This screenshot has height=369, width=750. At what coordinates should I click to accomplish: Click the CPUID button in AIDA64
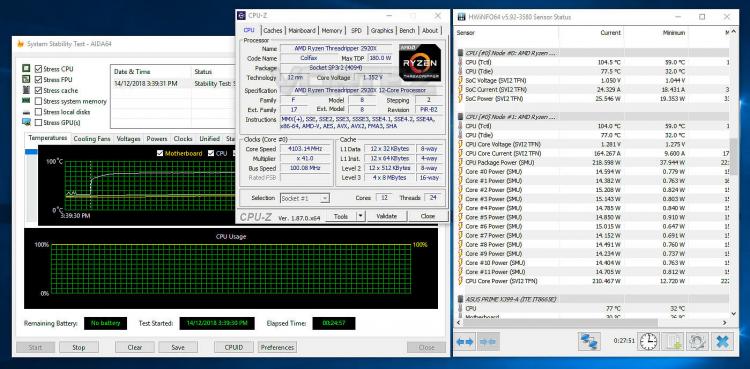pos(234,347)
